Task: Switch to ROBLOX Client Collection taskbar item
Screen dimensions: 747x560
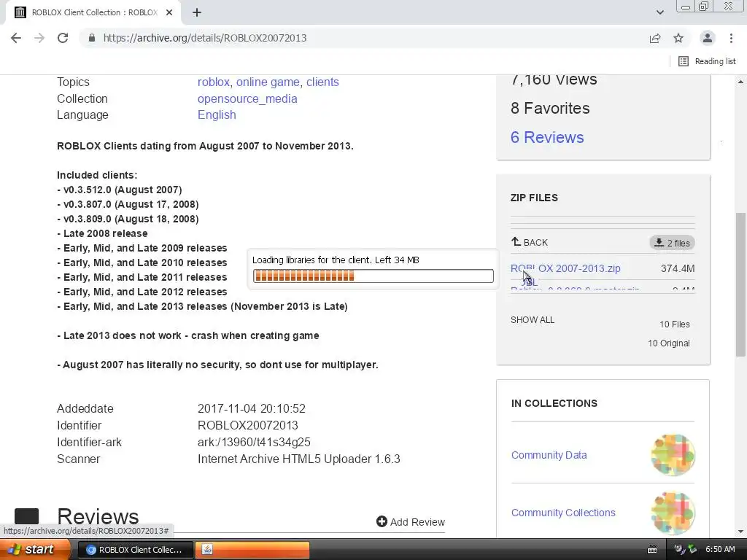Action: tap(135, 550)
